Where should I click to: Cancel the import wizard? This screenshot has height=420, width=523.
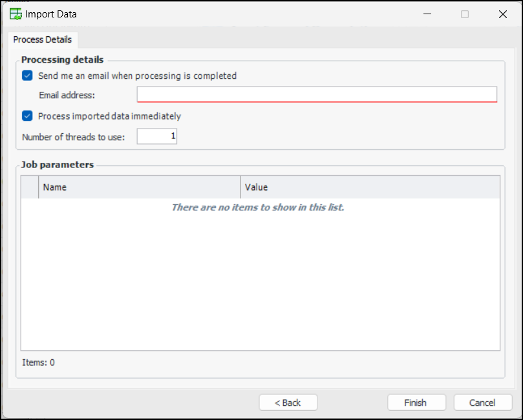[x=482, y=403]
